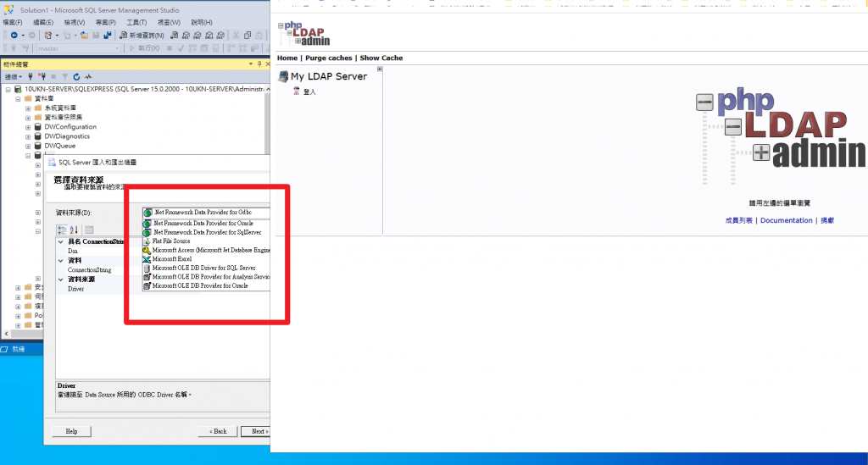868x465 pixels.
Task: Click the open file folder icon in toolbar
Action: 84,36
